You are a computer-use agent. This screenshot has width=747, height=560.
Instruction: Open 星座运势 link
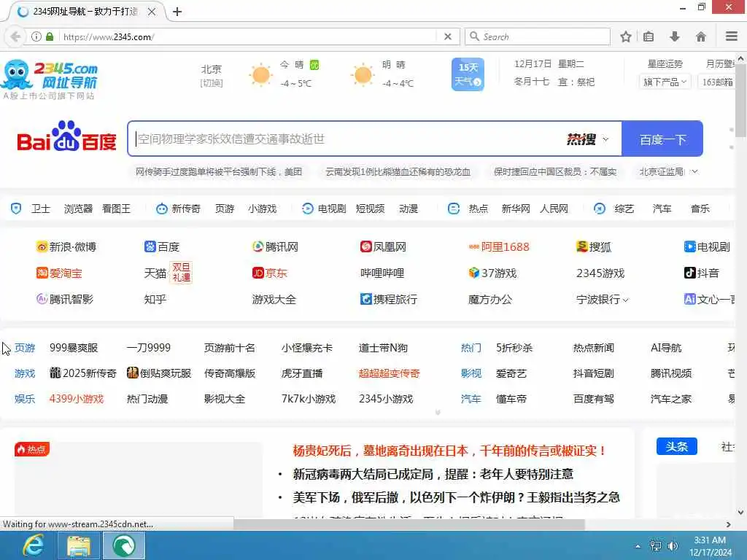click(665, 64)
